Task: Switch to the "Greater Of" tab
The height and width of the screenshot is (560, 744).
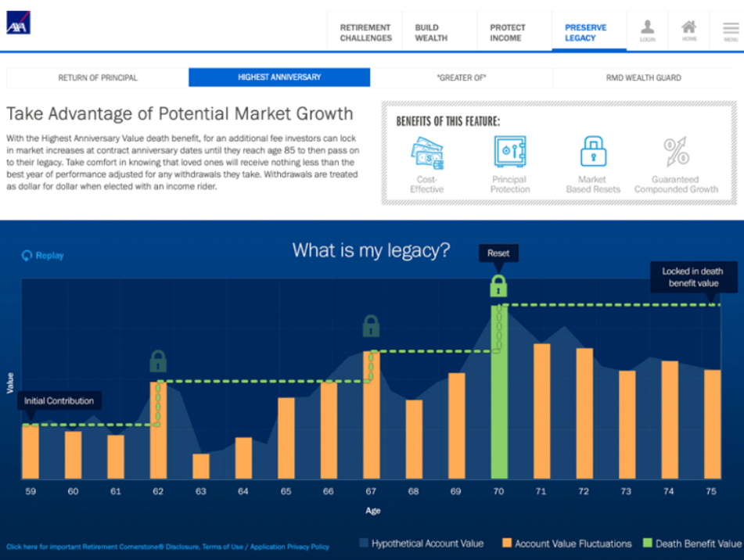Action: click(x=461, y=77)
